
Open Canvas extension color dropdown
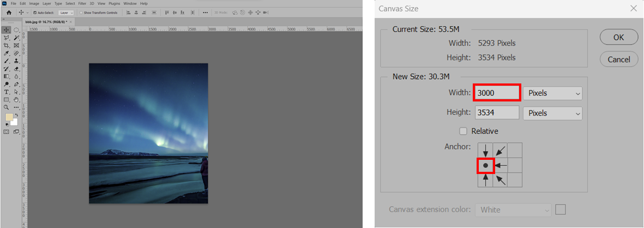(x=513, y=209)
